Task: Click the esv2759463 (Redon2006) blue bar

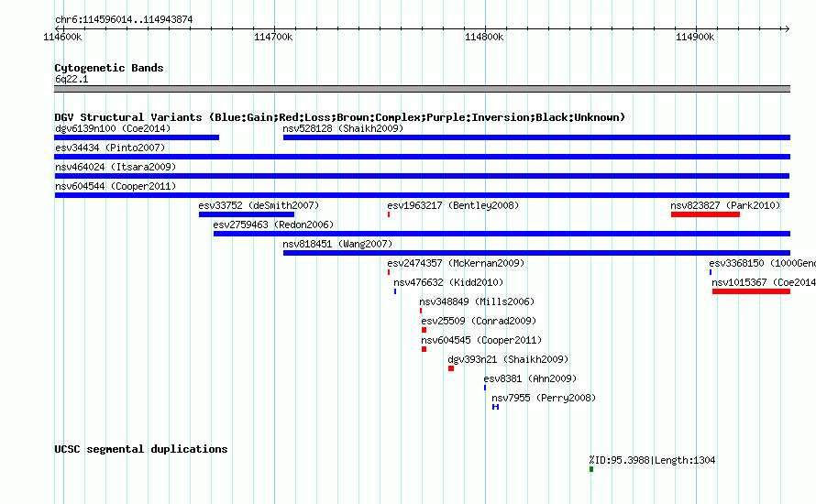Action: [502, 234]
